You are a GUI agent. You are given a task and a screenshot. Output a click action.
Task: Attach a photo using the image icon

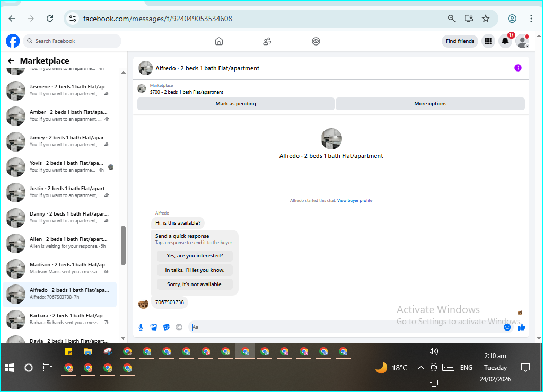coord(154,327)
